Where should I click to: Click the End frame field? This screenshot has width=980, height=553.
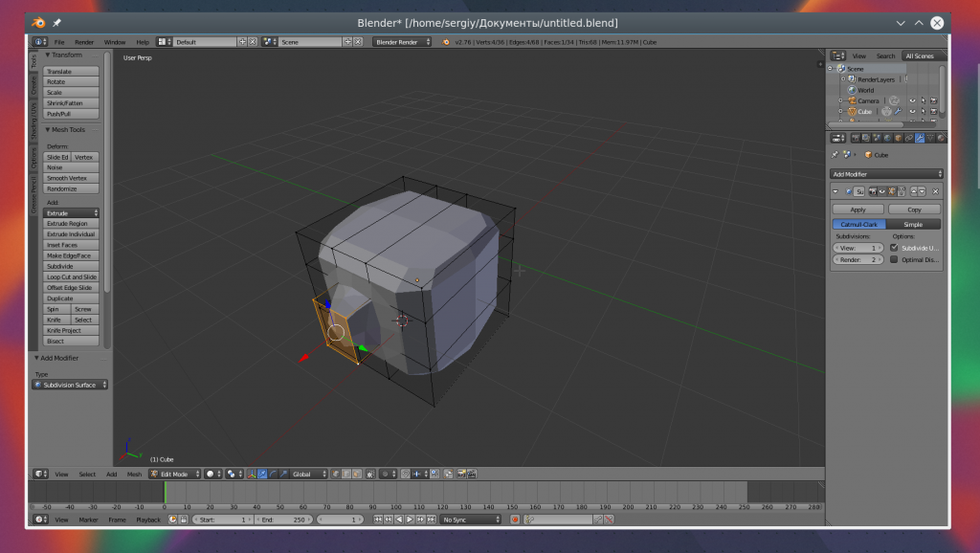click(x=281, y=520)
